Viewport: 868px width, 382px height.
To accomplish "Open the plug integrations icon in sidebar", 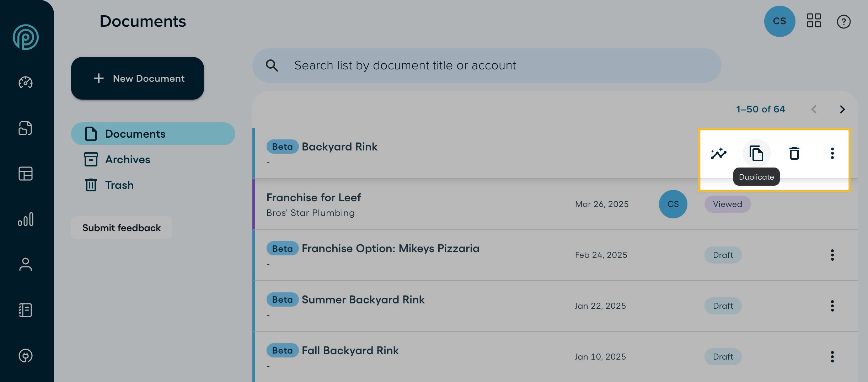I will pos(26,356).
